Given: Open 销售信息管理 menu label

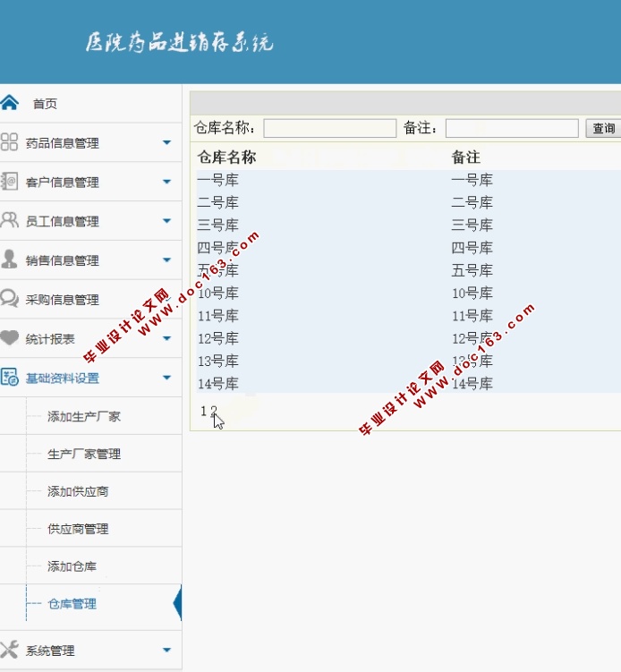Looking at the screenshot, I should (62, 260).
